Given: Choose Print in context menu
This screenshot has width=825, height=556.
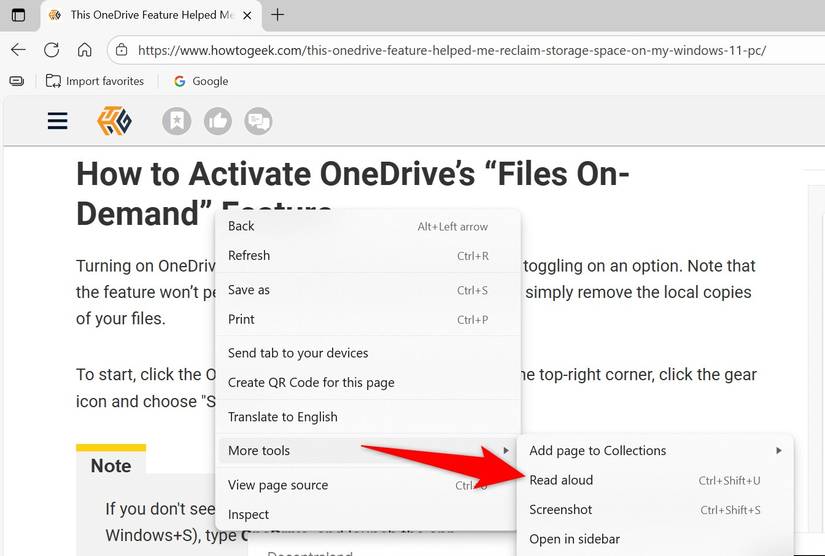Looking at the screenshot, I should coord(368,319).
